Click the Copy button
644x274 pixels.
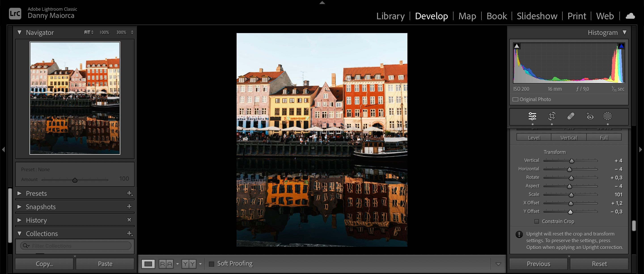[x=44, y=263]
